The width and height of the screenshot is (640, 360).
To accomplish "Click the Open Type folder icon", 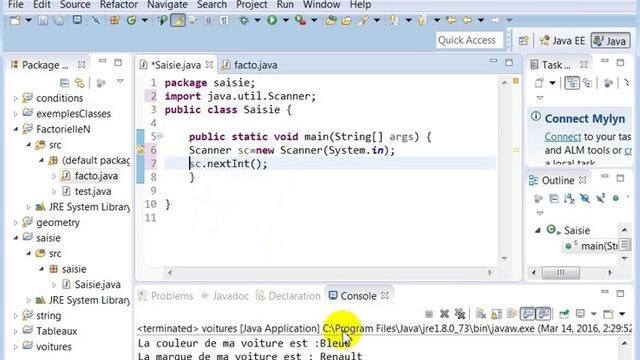I will tap(331, 20).
